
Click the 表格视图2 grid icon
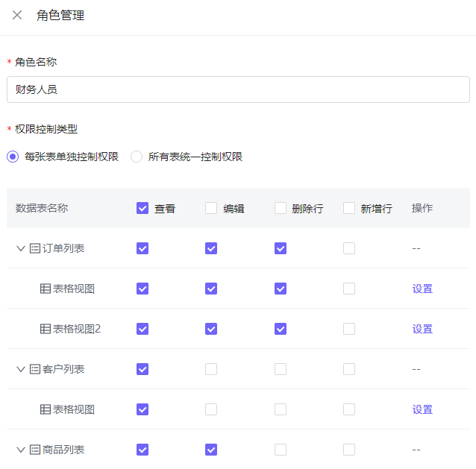pyautogui.click(x=46, y=329)
